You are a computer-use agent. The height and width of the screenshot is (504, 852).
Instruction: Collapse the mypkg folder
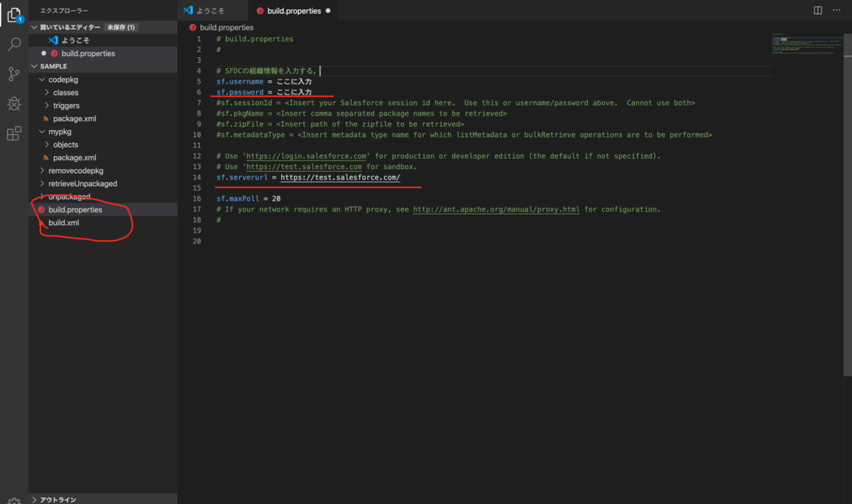(41, 132)
